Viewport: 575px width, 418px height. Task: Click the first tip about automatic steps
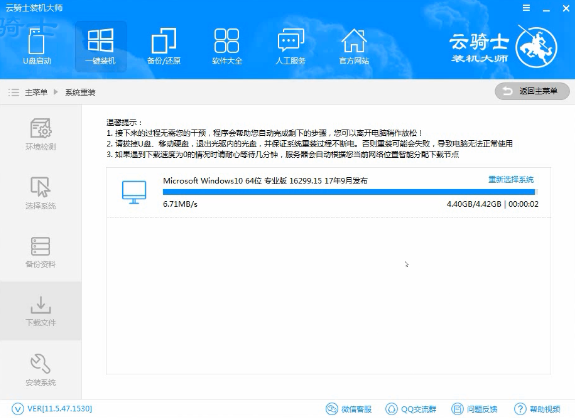click(x=264, y=133)
